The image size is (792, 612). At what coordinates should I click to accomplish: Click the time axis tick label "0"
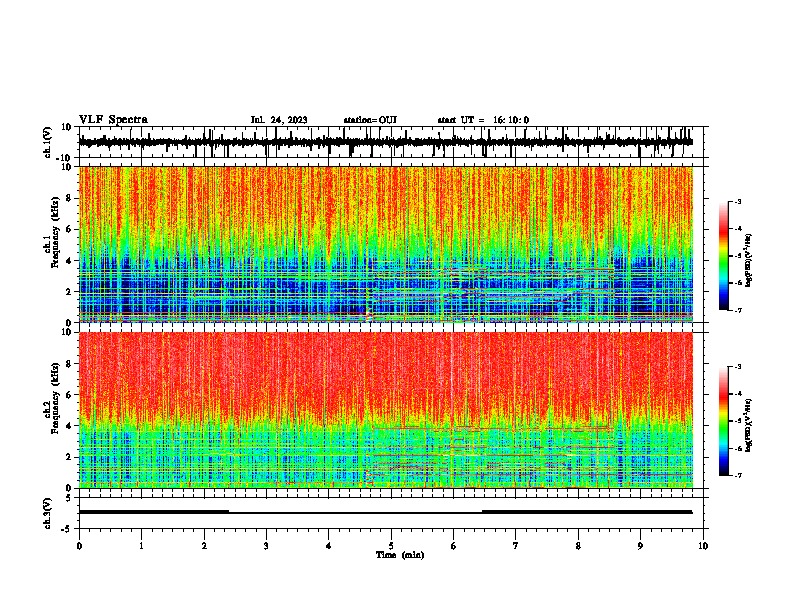pos(79,546)
